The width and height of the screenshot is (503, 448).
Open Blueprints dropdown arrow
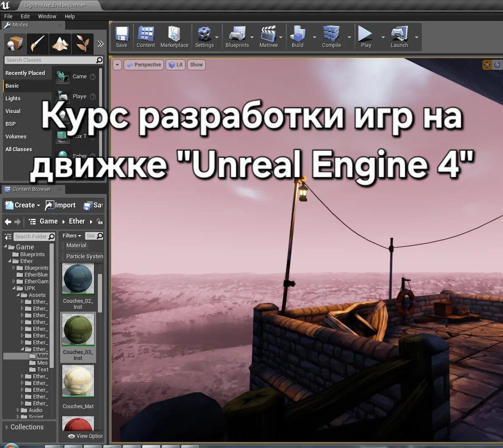252,37
